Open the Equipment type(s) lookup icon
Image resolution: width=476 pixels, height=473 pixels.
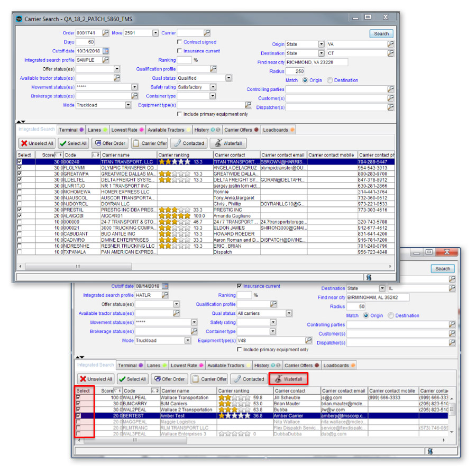coord(247,105)
